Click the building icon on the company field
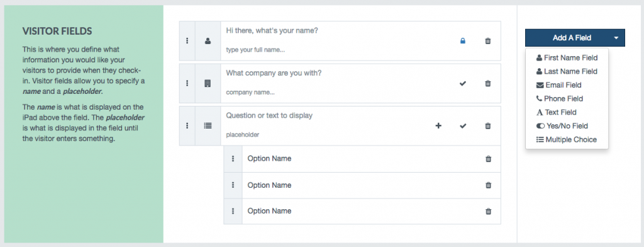Viewport: 644px width, 247px height. 208,83
